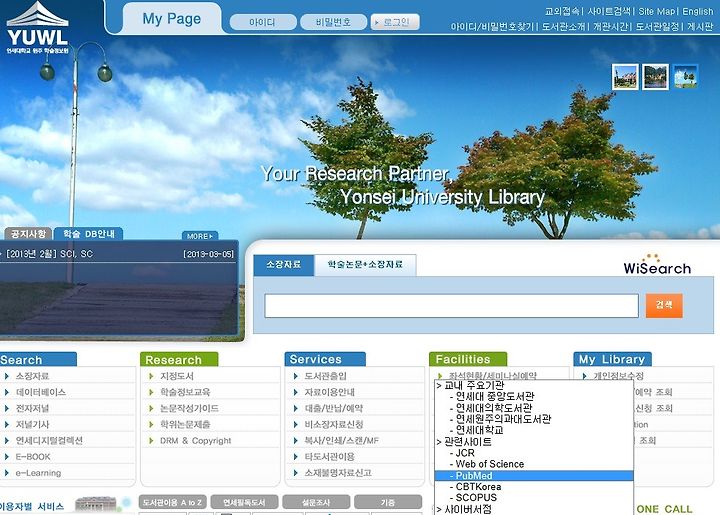Select the 소장자료 search tab
Viewport: 720px width, 515px height.
[284, 265]
